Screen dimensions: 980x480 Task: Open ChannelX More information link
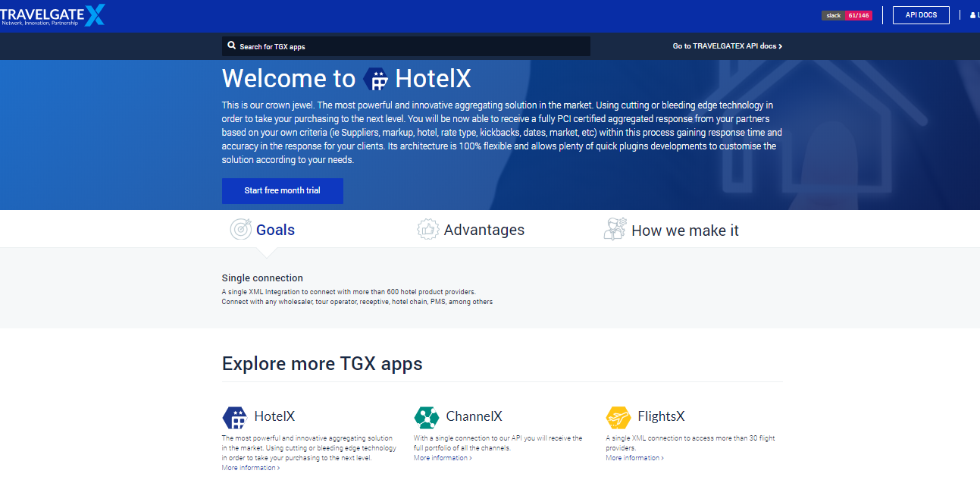click(443, 458)
